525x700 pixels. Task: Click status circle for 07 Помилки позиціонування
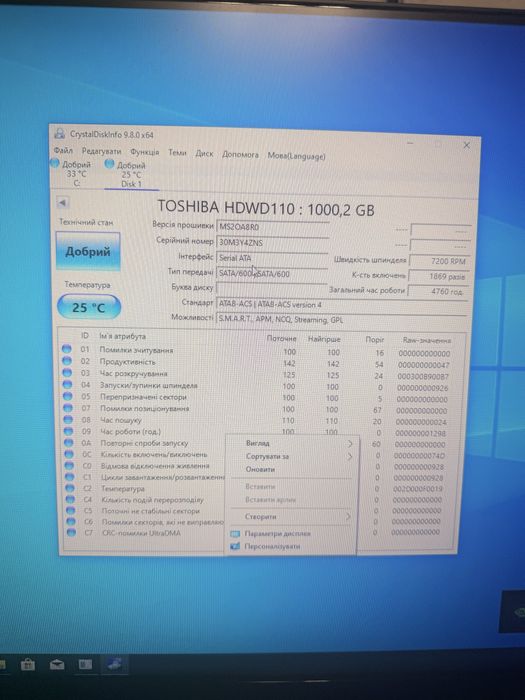[x=68, y=408]
